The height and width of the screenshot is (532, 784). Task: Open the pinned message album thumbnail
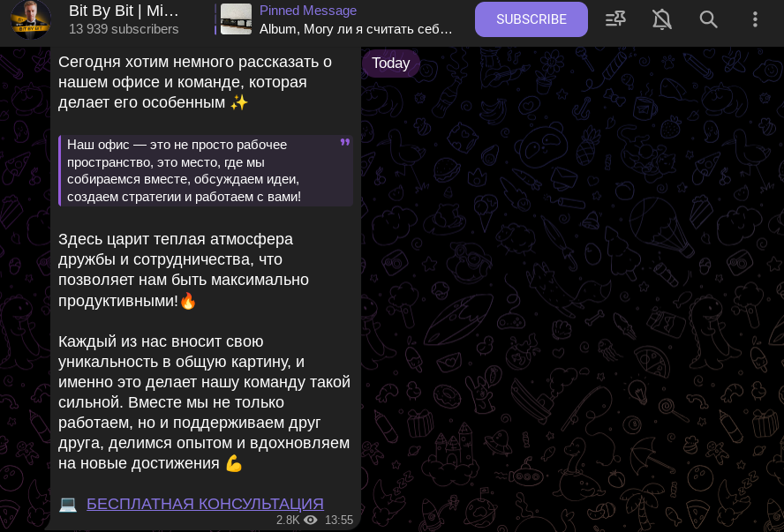tap(236, 19)
